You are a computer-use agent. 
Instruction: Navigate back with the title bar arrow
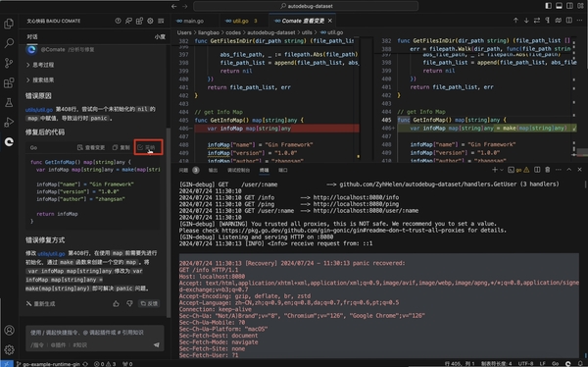(x=174, y=6)
